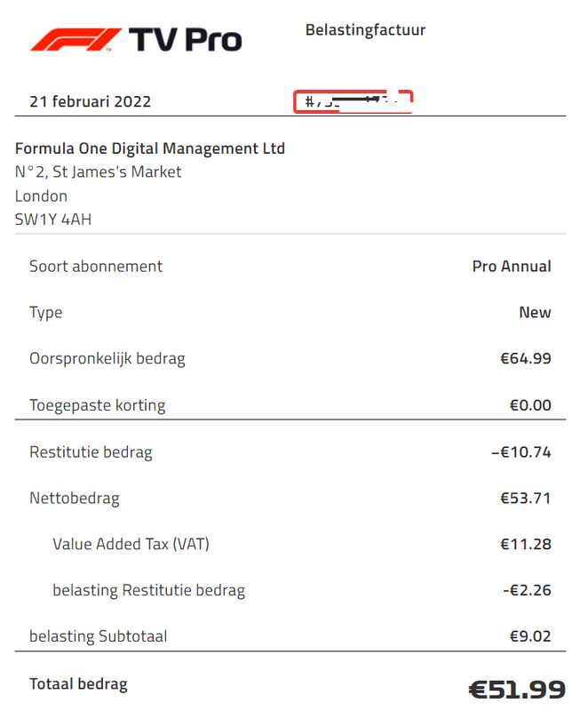Click the F1 logo icon

[x=74, y=39]
